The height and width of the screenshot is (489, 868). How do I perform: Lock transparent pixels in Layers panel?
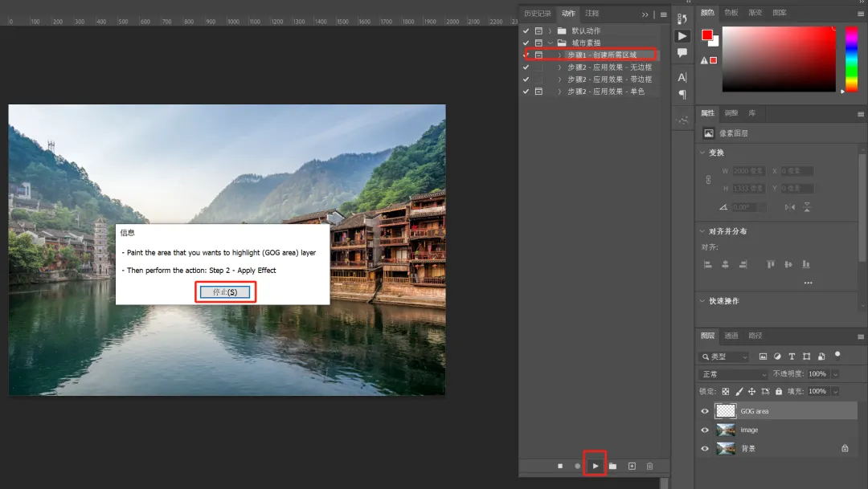pyautogui.click(x=725, y=392)
